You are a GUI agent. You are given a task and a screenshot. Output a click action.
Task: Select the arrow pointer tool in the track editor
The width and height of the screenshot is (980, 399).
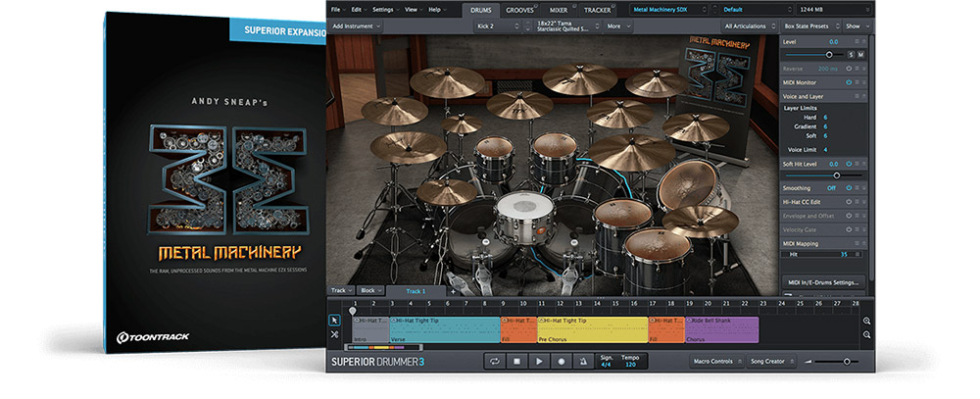[x=334, y=321]
